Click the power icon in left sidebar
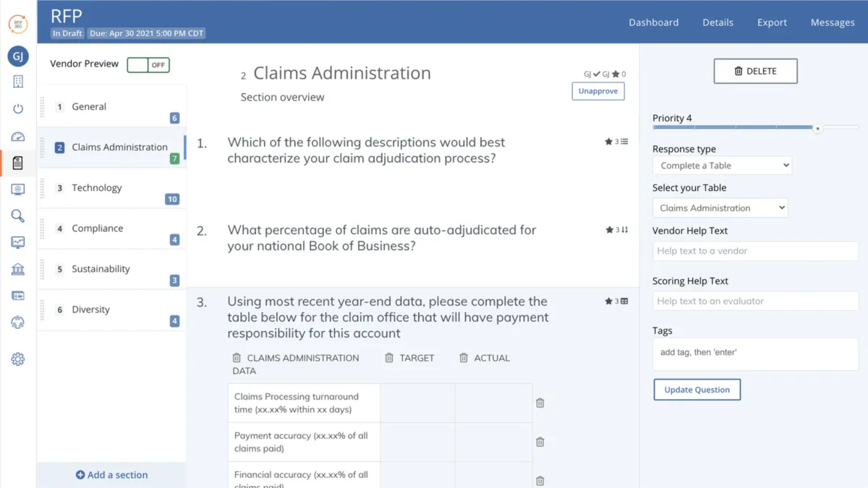This screenshot has height=488, width=868. [18, 108]
